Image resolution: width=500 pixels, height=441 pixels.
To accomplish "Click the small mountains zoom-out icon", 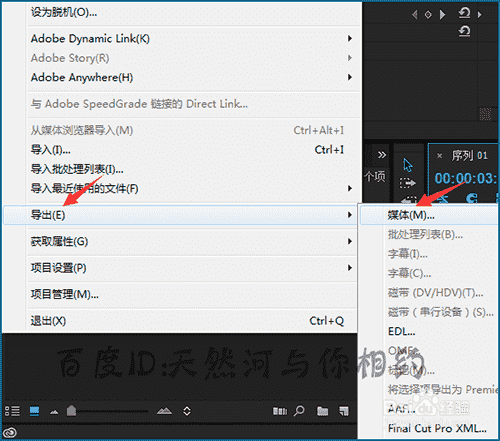I will tap(54, 412).
